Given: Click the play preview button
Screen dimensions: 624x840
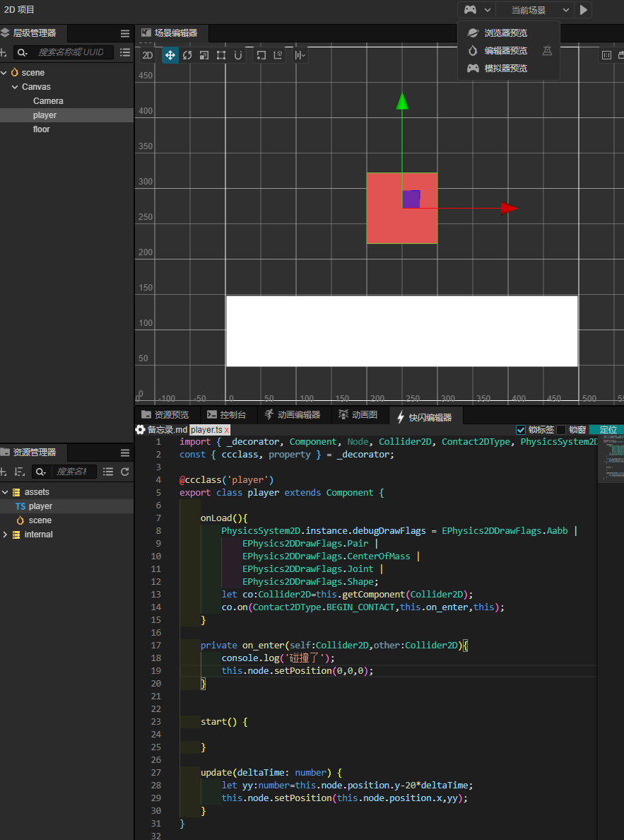Looking at the screenshot, I should click(583, 10).
